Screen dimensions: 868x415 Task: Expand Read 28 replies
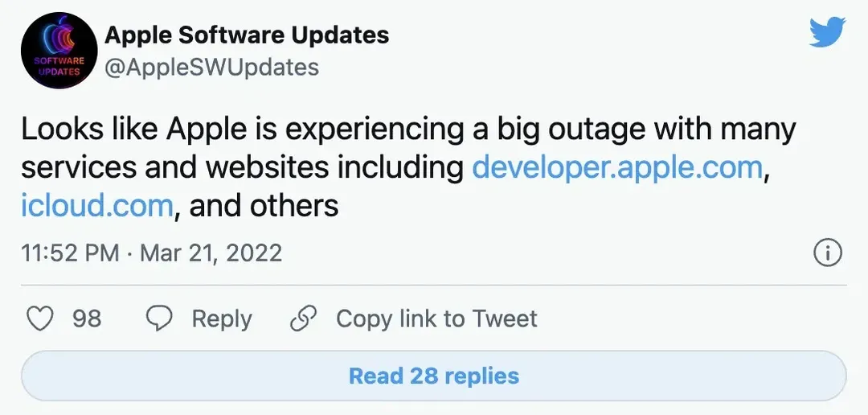(434, 376)
